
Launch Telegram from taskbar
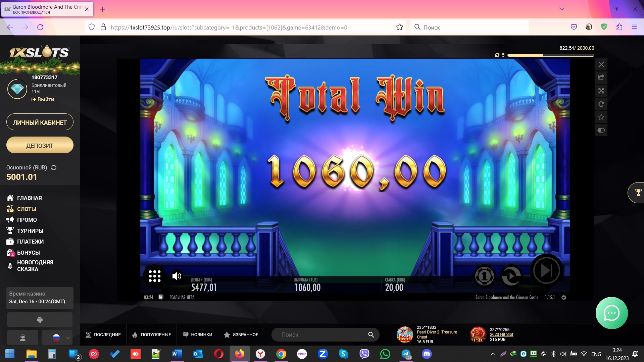[406, 354]
